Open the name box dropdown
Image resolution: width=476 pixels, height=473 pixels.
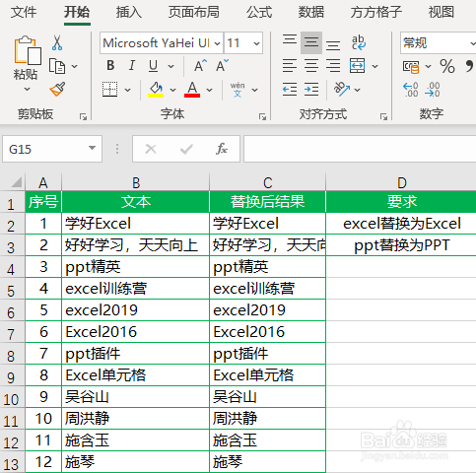pyautogui.click(x=93, y=148)
